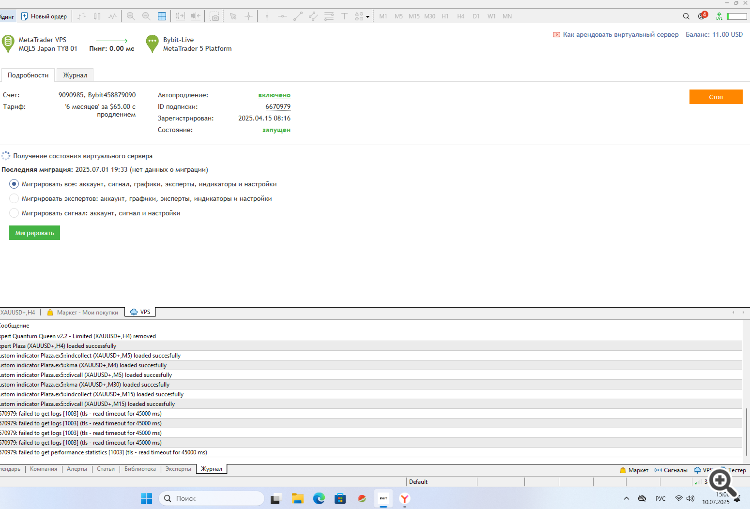Viewport: 750px width, 509px height.
Task: Select D1 timeframe
Action: click(x=476, y=16)
